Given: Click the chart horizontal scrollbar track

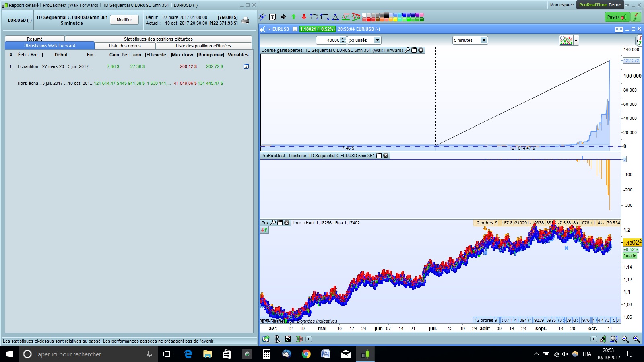Looking at the screenshot, I should point(451,339).
